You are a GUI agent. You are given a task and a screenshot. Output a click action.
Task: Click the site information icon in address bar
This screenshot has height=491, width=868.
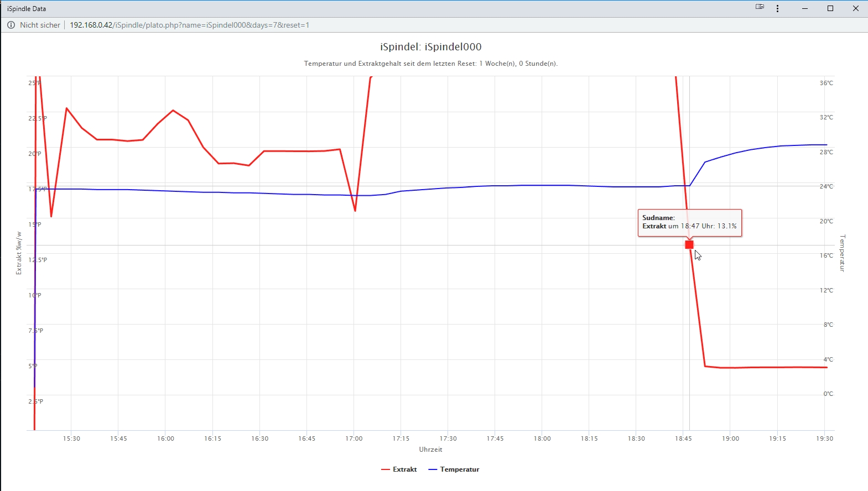coord(11,25)
